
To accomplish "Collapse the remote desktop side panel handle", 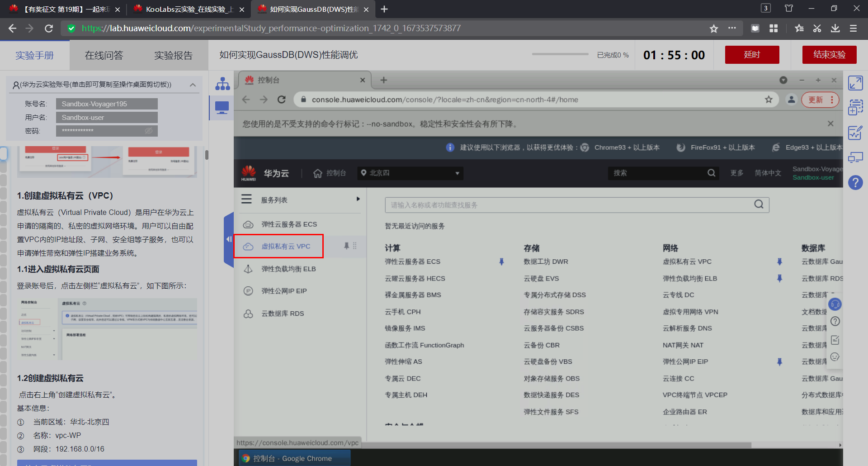I will pyautogui.click(x=229, y=239).
